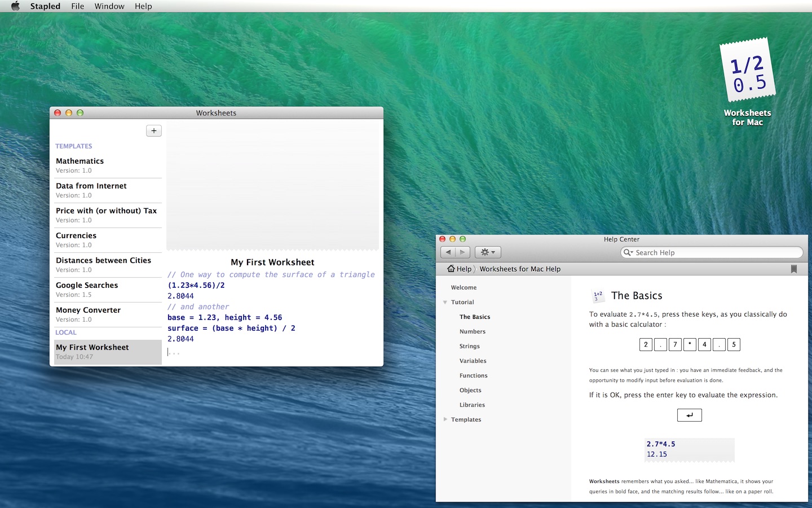Minimize the Help Center window
812x508 pixels.
click(x=452, y=239)
